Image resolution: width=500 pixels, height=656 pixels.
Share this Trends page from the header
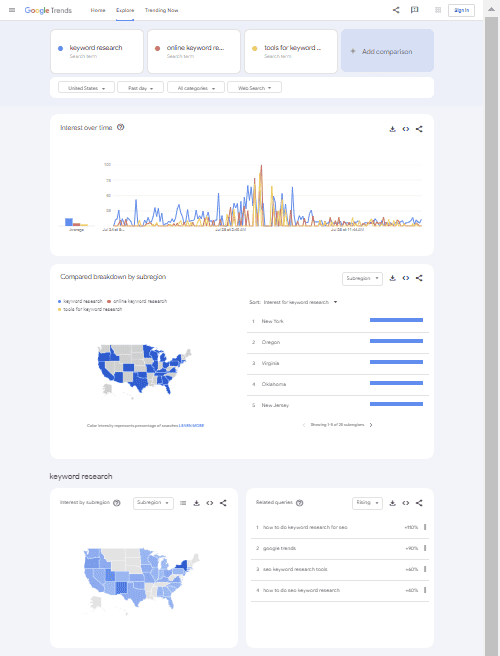[396, 10]
